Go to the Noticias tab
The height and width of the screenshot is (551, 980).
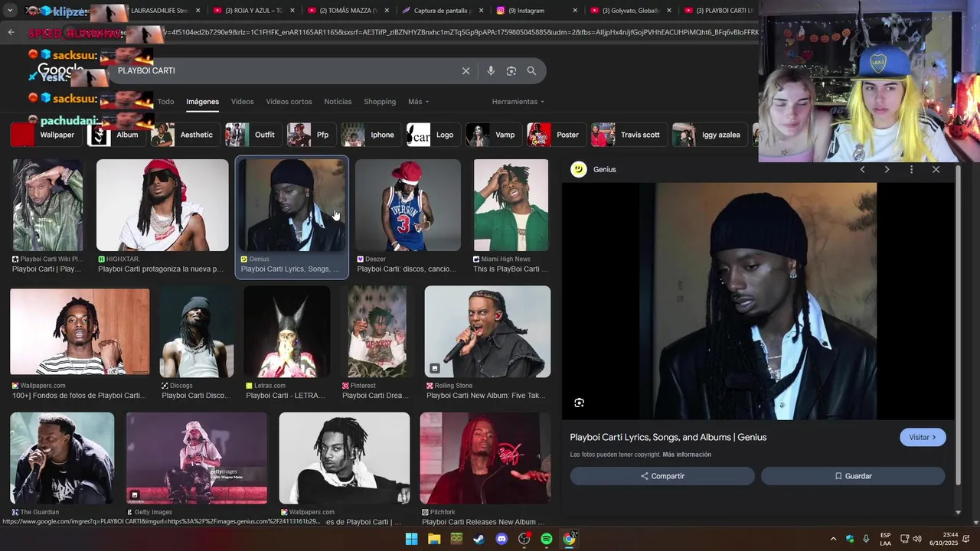(x=338, y=102)
